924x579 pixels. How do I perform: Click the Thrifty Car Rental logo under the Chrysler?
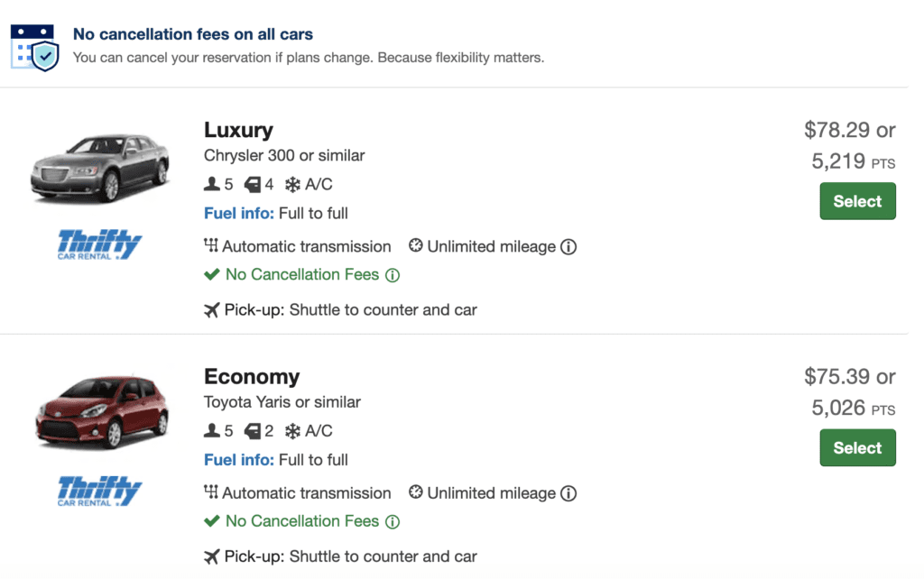click(100, 244)
